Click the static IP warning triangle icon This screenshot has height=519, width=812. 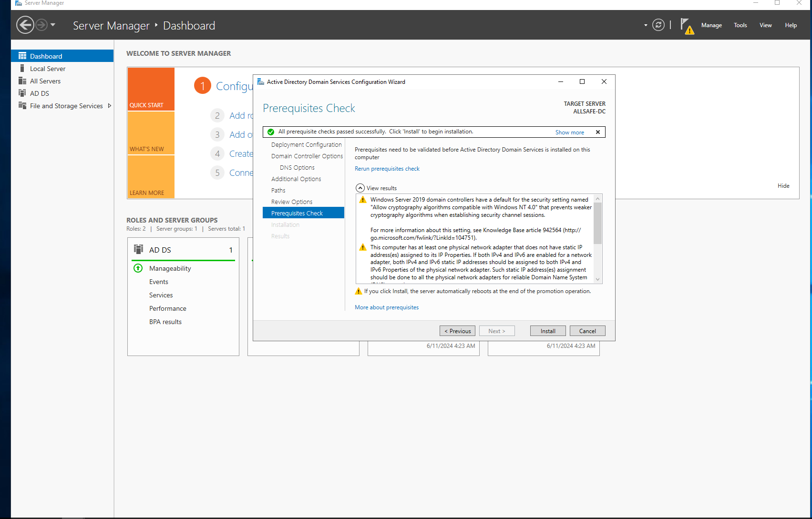[x=362, y=247]
